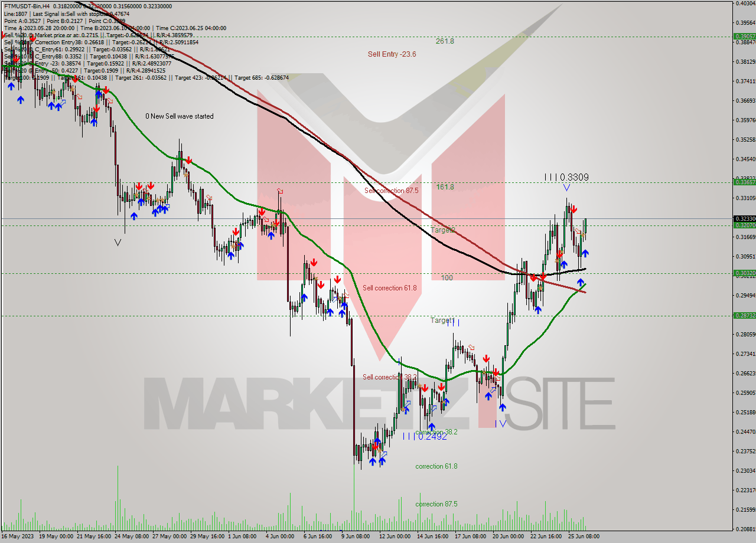Click the '12 Jun 00:00' time axis label

(395, 537)
